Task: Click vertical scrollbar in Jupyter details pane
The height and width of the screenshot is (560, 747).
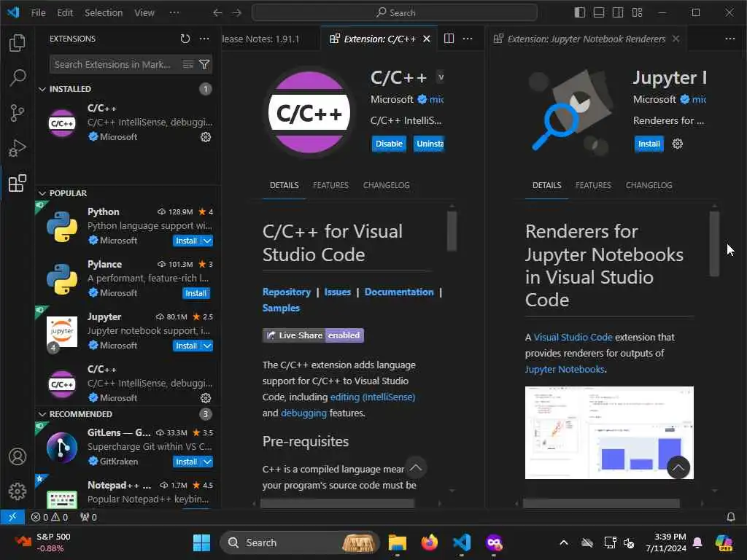Action: point(714,244)
